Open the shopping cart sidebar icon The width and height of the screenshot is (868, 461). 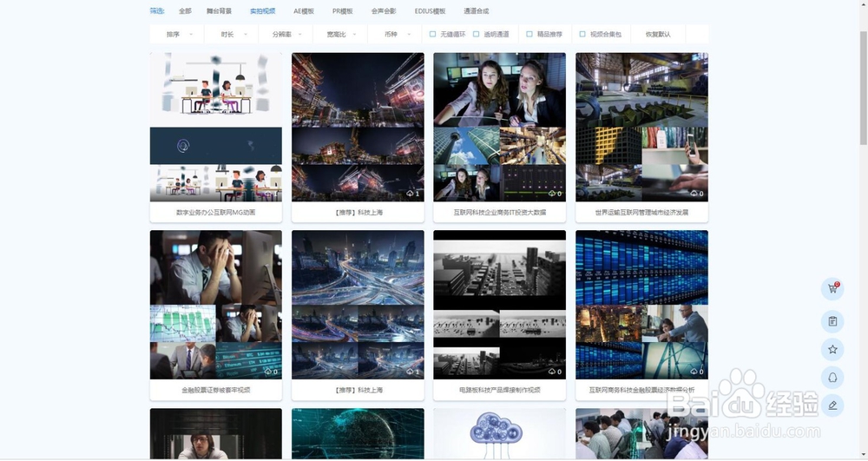832,289
